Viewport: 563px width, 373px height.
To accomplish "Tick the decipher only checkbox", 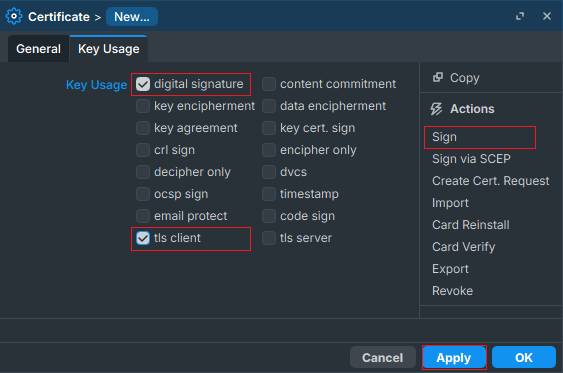I will pyautogui.click(x=143, y=172).
